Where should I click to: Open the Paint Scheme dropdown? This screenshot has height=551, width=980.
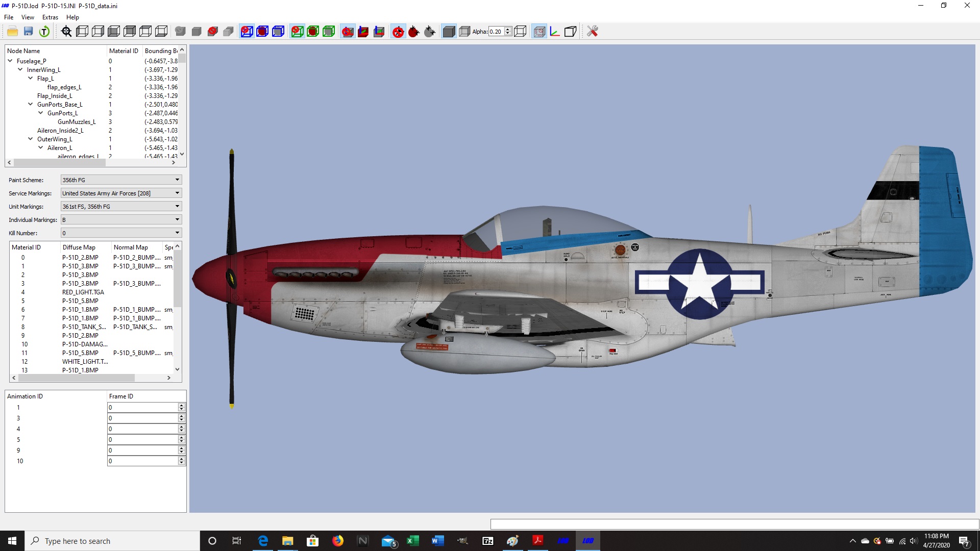(x=121, y=180)
